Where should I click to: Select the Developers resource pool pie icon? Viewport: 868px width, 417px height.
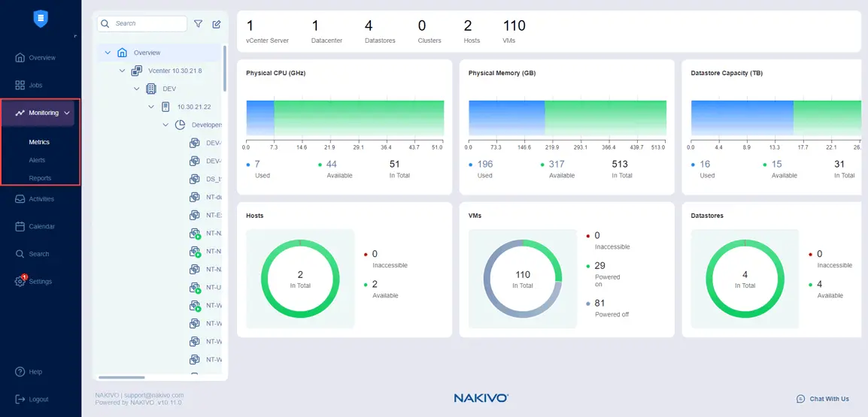click(x=180, y=125)
